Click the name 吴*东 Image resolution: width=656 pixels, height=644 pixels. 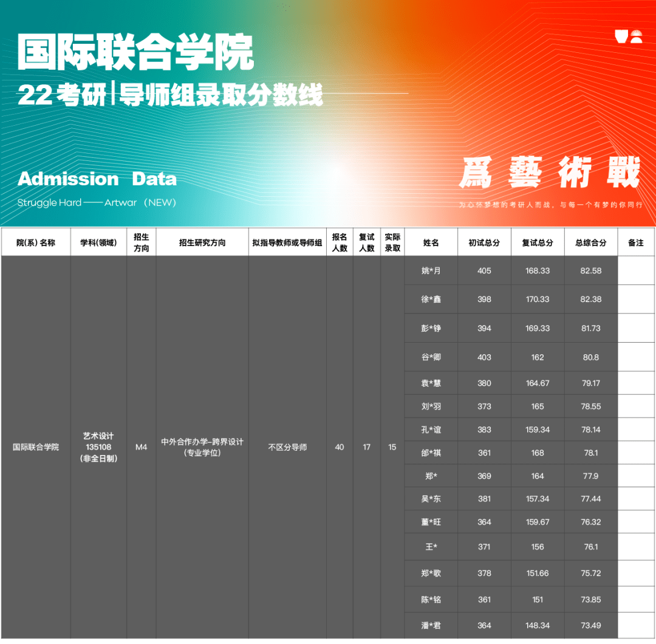431,499
